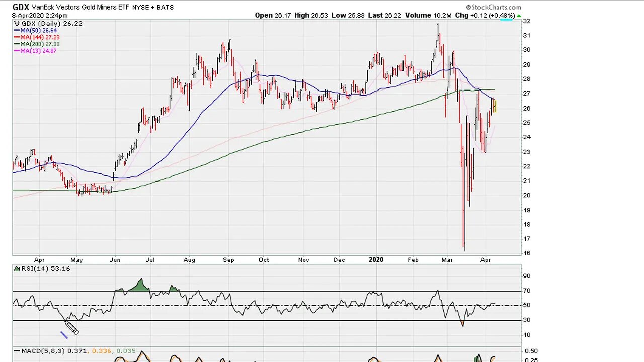Open the StockCharts.com copyright link
The image size is (644, 362).
click(x=494, y=8)
